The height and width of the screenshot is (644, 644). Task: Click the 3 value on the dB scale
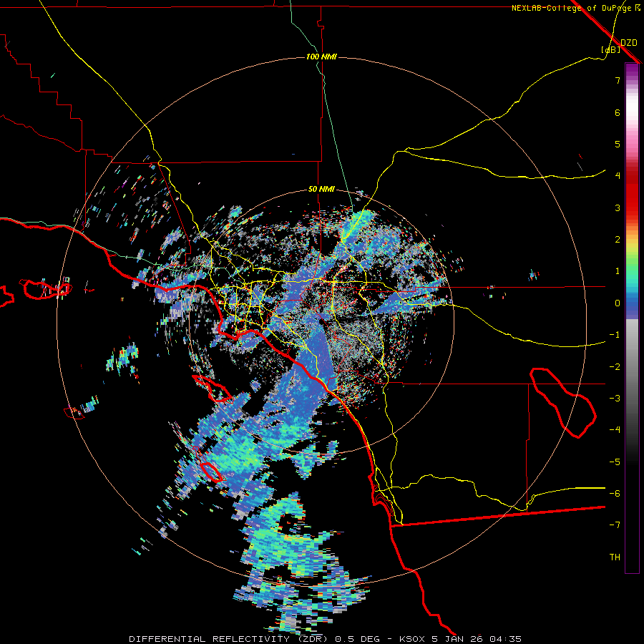point(618,208)
